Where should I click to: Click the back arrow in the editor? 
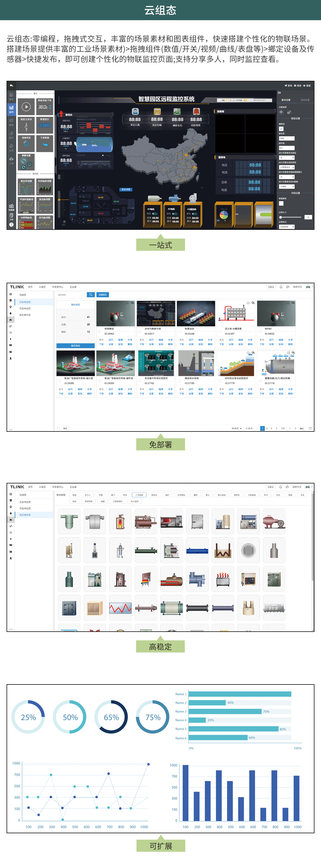11,86
